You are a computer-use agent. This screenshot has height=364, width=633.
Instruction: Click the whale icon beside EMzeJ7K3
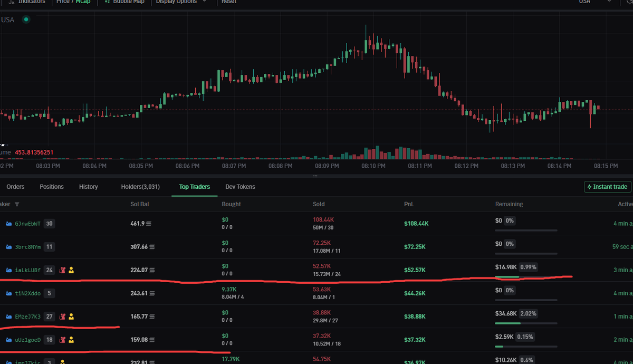pyautogui.click(x=8, y=317)
